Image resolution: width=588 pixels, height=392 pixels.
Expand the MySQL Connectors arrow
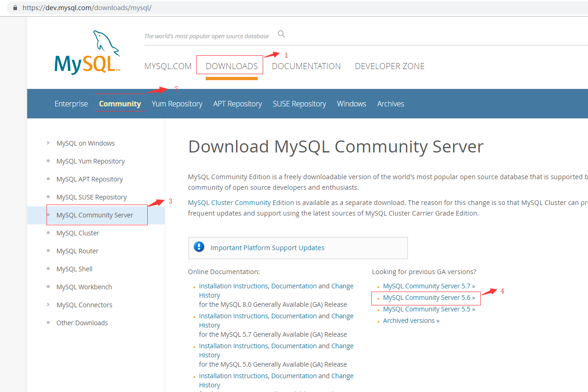pyautogui.click(x=48, y=304)
